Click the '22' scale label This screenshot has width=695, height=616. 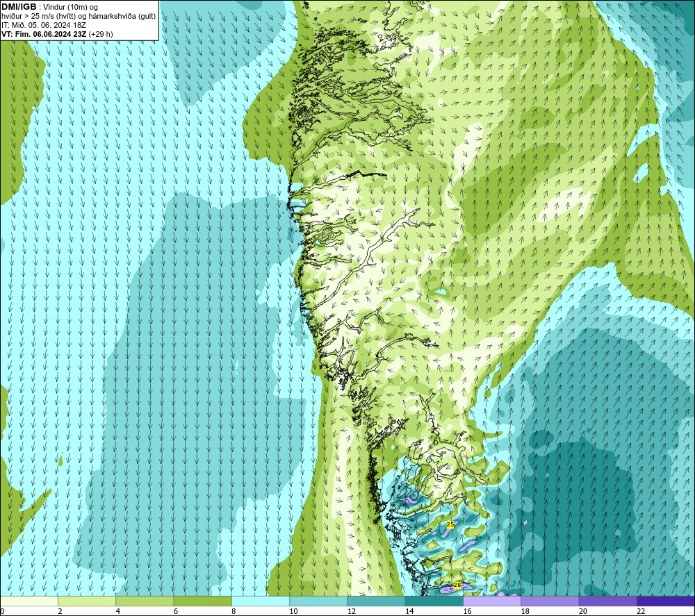click(x=641, y=611)
